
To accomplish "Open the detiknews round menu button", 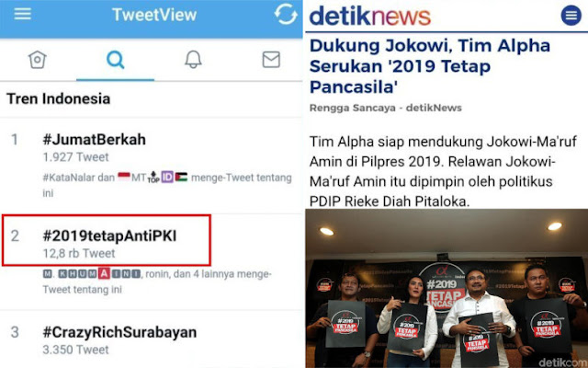I will pyautogui.click(x=571, y=15).
